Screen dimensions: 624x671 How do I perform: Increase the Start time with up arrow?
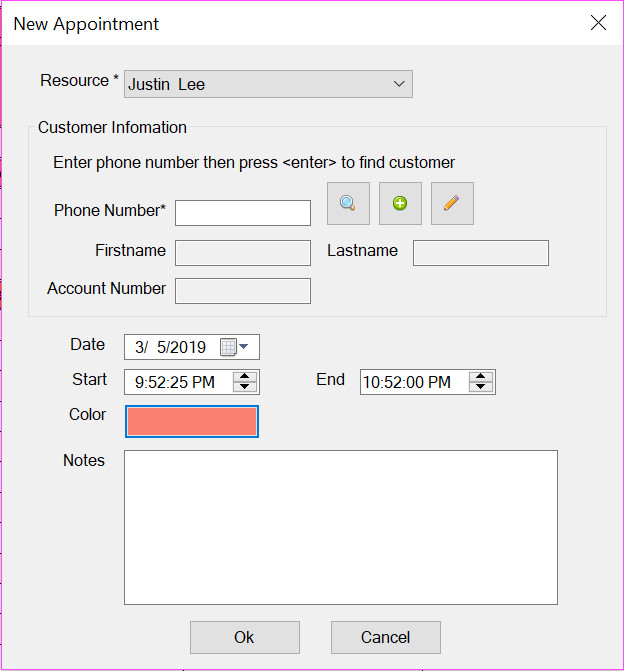click(x=245, y=376)
